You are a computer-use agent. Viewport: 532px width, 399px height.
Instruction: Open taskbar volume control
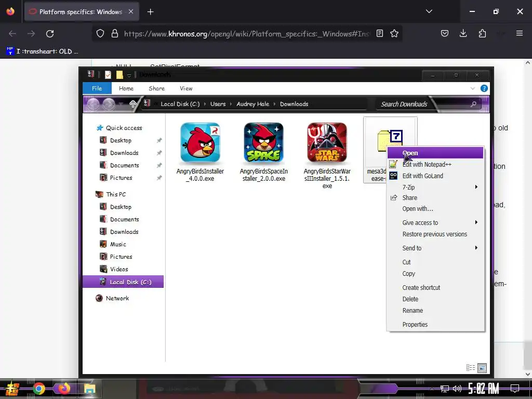click(x=457, y=389)
